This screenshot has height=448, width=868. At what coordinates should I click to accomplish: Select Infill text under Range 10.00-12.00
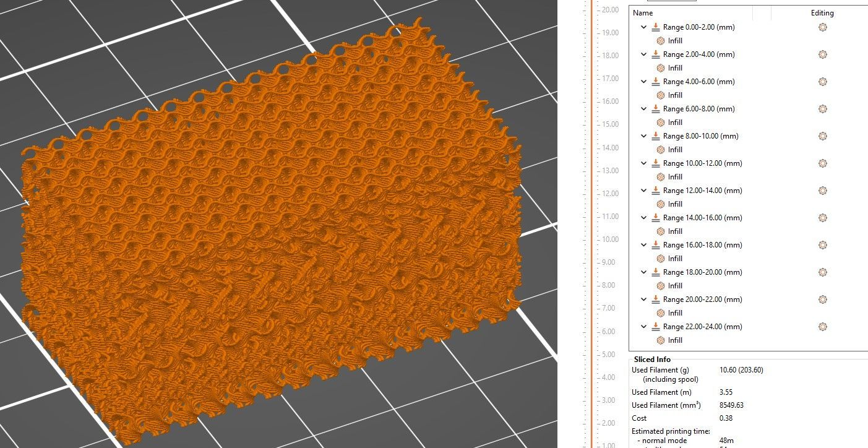[675, 177]
